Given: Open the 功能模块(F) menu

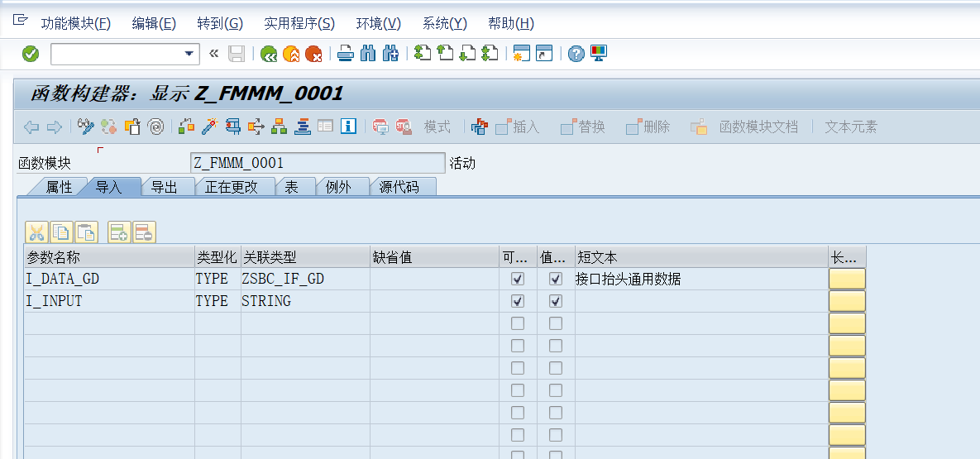Looking at the screenshot, I should (x=75, y=24).
